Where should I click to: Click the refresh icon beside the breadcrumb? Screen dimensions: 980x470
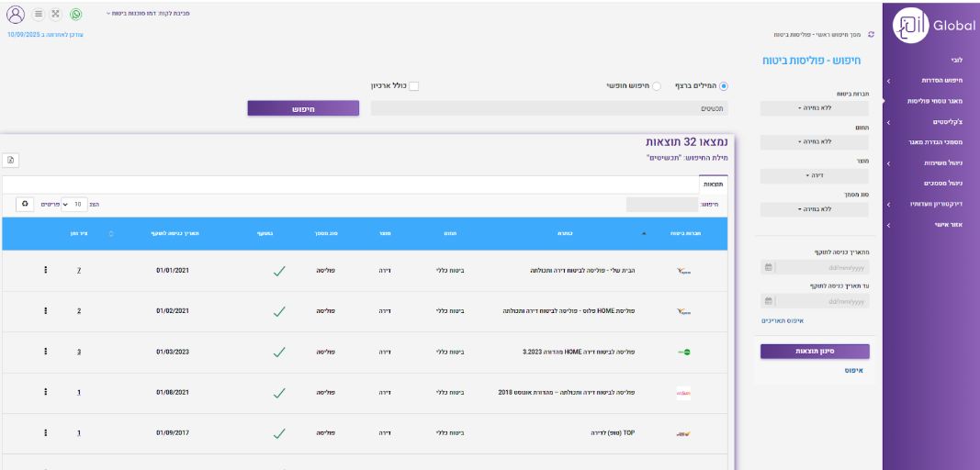coord(871,34)
